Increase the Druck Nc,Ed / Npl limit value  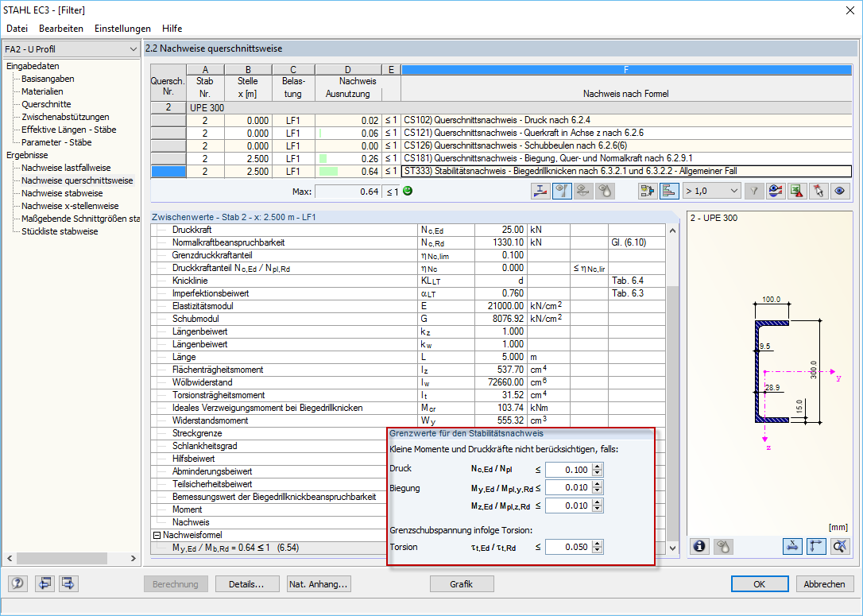click(598, 467)
